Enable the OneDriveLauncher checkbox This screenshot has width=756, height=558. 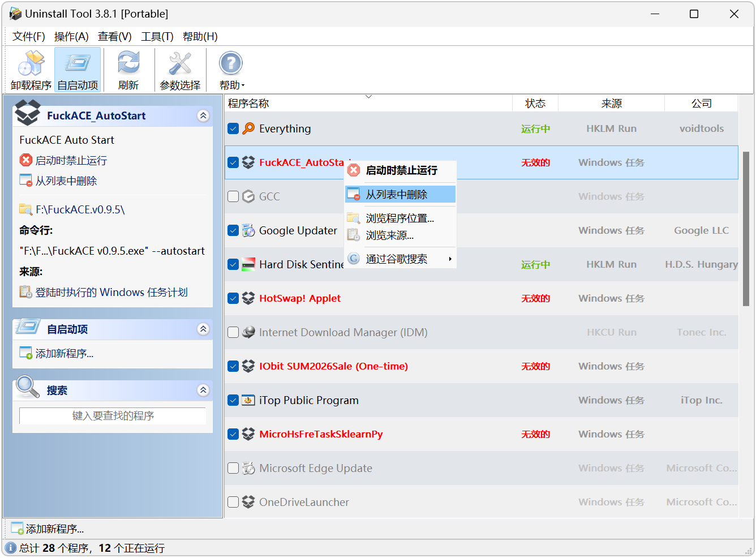coord(233,502)
